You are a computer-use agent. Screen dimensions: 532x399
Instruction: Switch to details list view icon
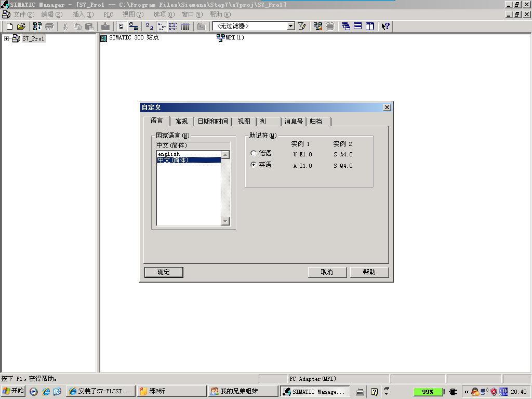(x=185, y=26)
